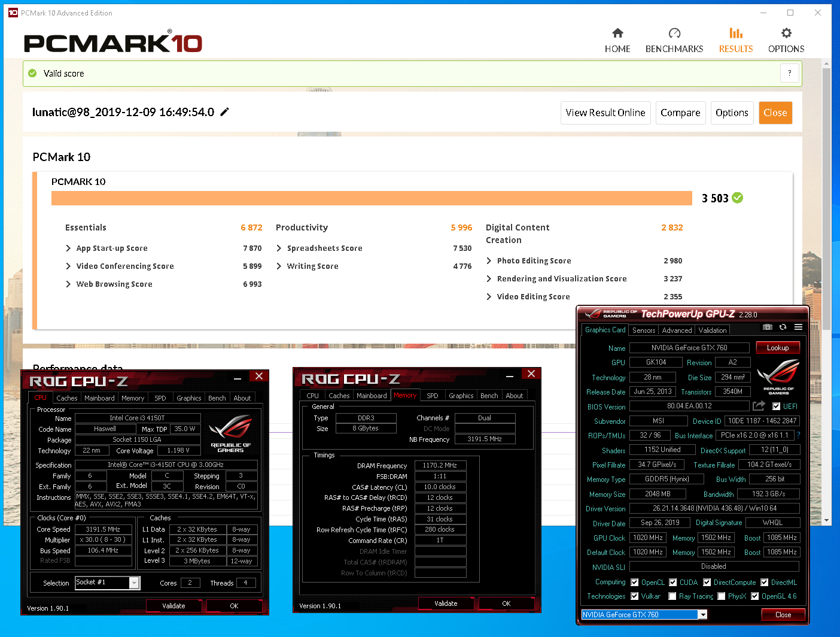
Task: Click PCMark 10 title bar app icon
Action: coord(13,13)
